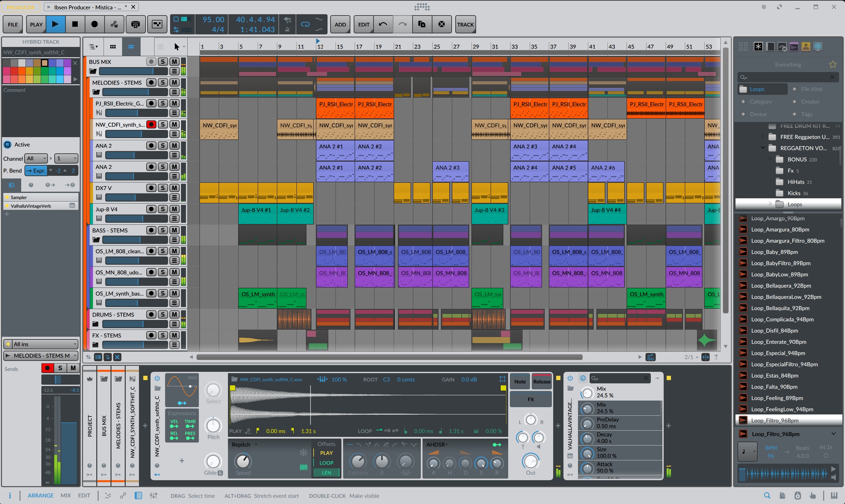Open the FILE menu
This screenshot has height=504, width=845.
13,24
